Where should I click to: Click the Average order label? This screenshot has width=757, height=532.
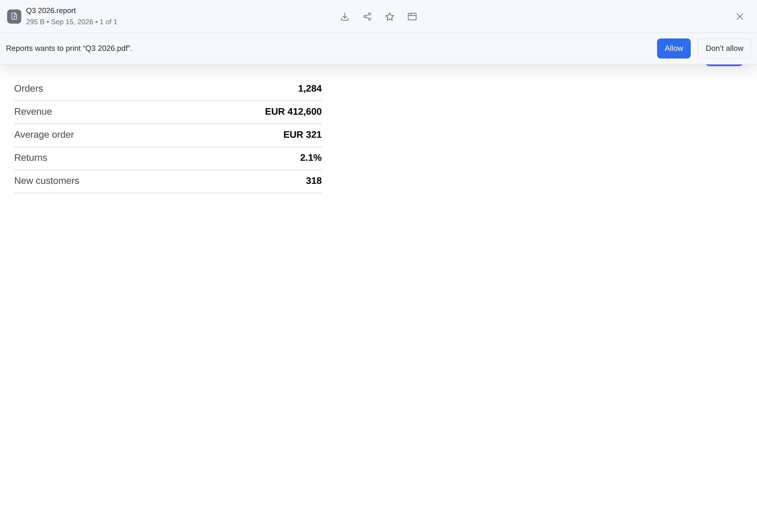click(44, 134)
